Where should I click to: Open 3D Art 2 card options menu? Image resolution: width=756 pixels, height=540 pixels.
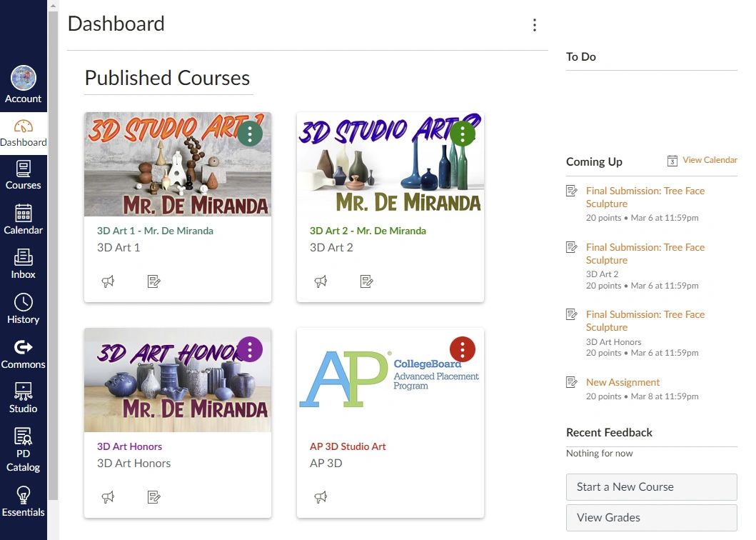tap(463, 134)
